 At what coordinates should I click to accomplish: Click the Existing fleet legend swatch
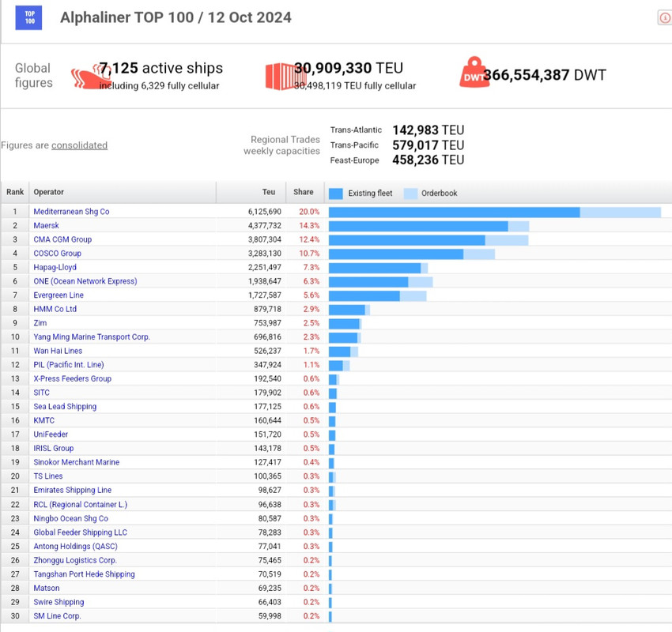(335, 194)
